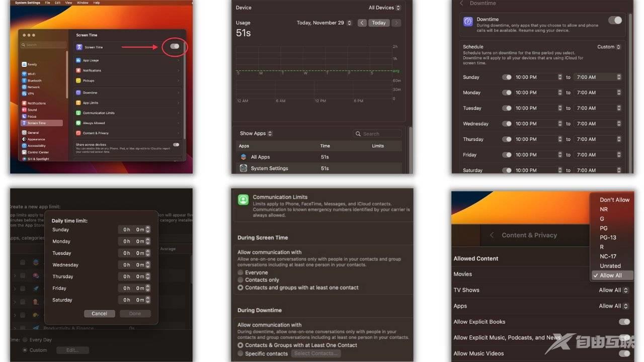Viewport: 644px width, 362px height.
Task: Toggle the main Screen Time switch
Action: click(175, 46)
